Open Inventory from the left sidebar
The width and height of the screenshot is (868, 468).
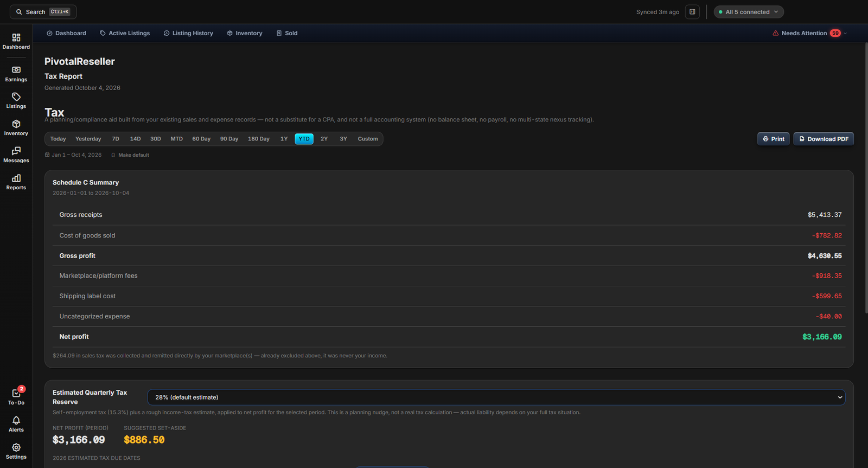click(x=16, y=128)
